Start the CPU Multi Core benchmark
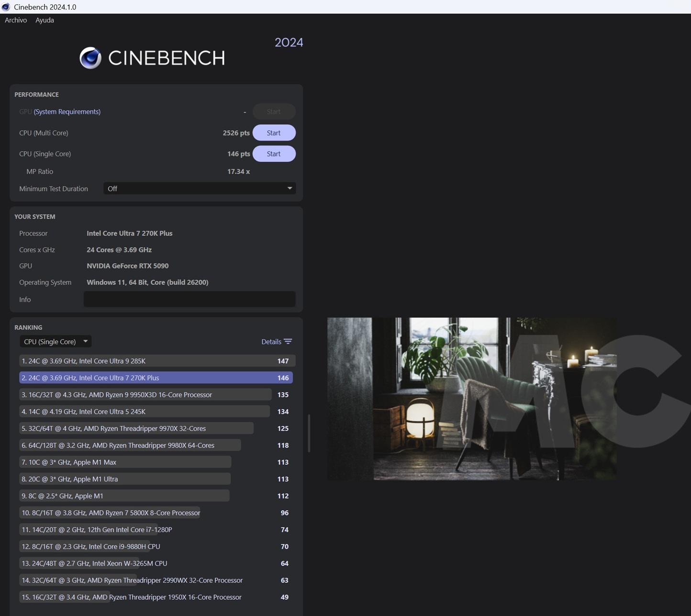 [x=274, y=133]
